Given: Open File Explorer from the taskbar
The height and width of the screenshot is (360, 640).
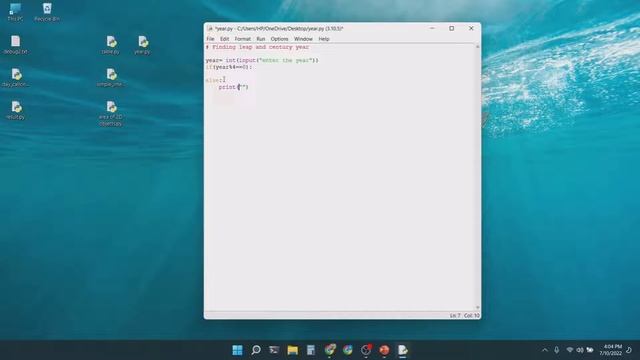Looking at the screenshot, I should pos(292,350).
